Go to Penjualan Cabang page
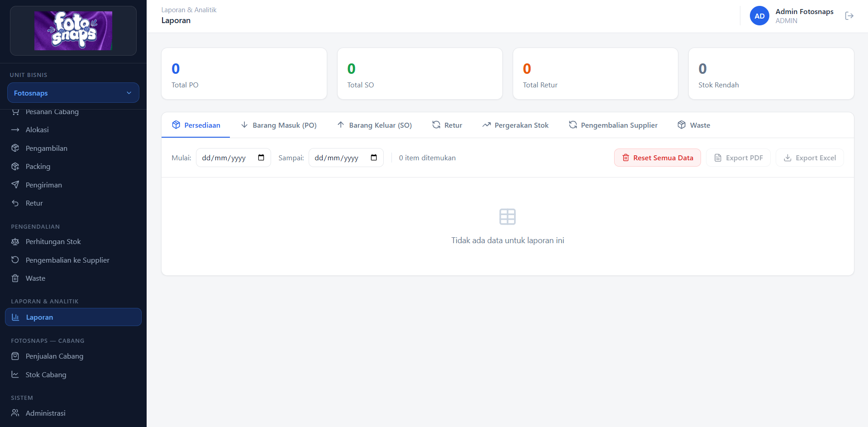The height and width of the screenshot is (427, 868). pos(73,356)
